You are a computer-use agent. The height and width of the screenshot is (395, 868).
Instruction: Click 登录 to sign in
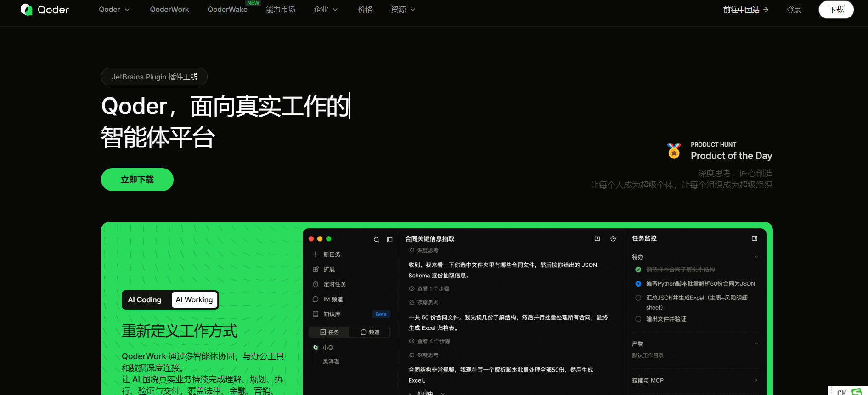[x=794, y=10]
